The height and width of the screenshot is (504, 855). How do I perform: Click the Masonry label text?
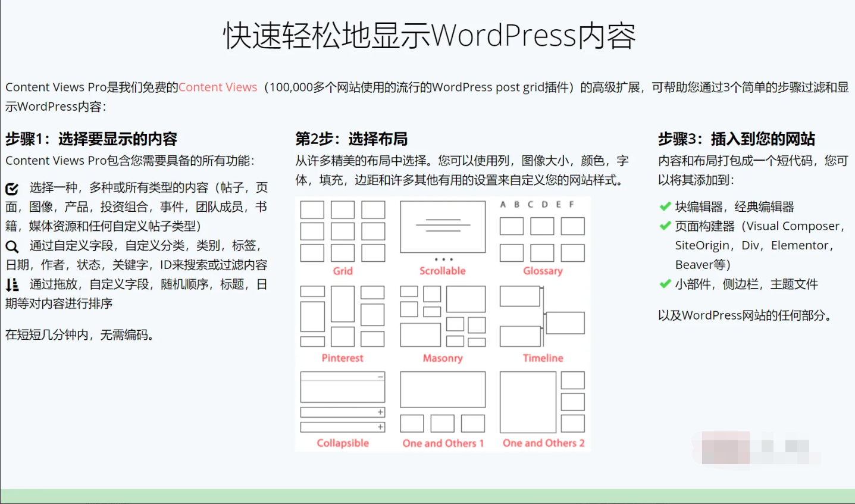click(x=443, y=358)
